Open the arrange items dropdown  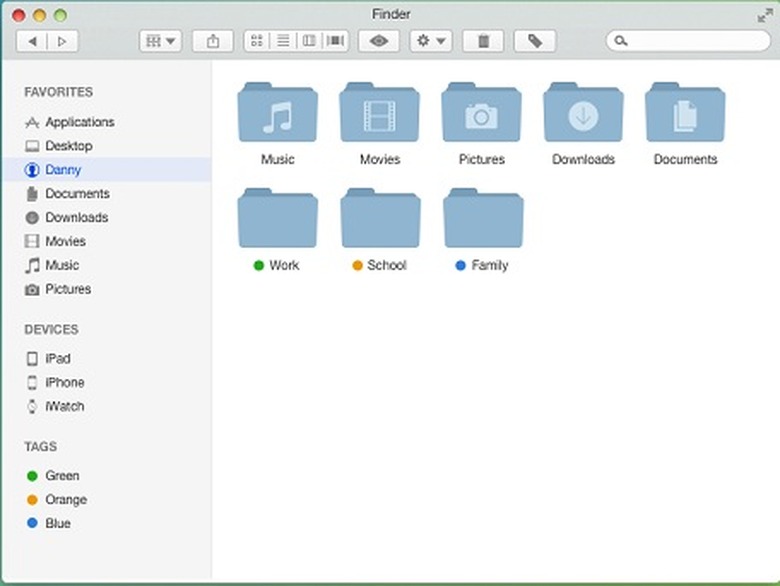tap(160, 41)
